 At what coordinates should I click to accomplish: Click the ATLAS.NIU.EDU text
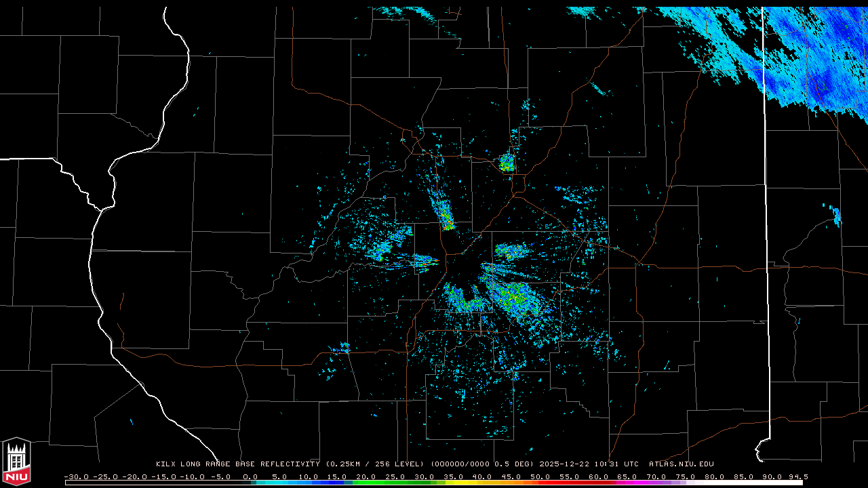(x=682, y=464)
